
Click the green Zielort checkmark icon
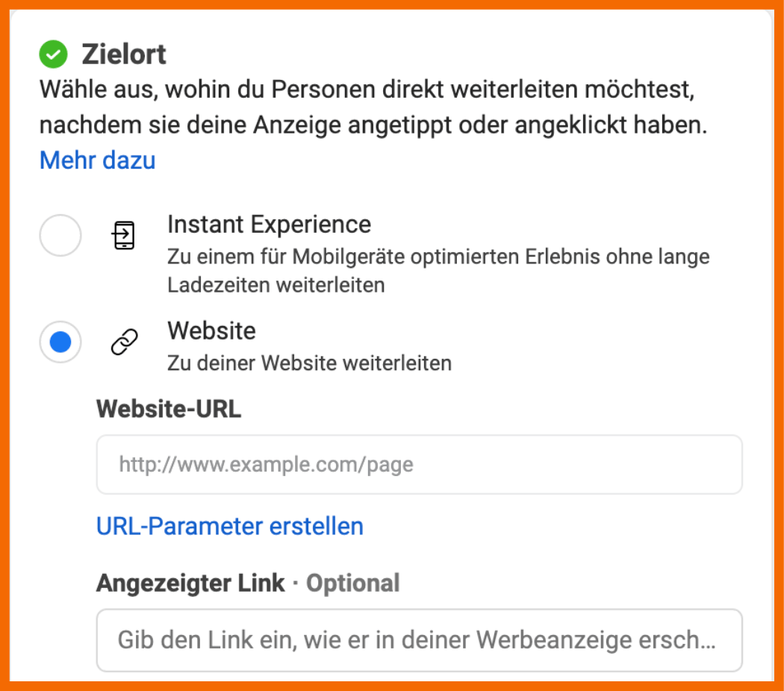click(x=51, y=54)
